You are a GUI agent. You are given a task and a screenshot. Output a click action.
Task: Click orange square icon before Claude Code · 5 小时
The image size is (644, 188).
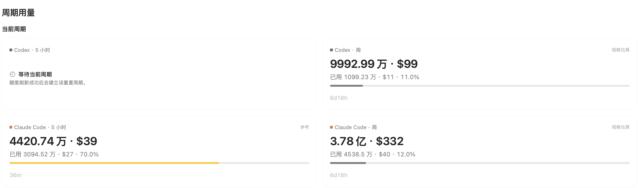tap(11, 127)
